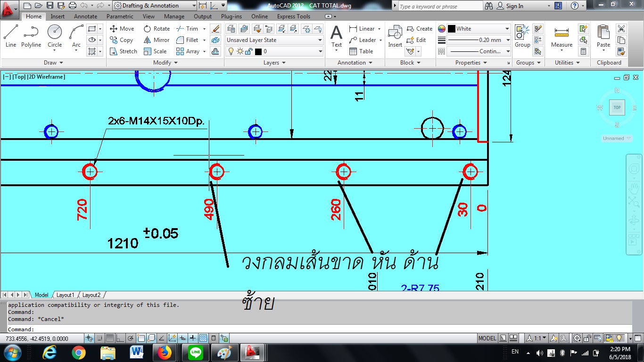The width and height of the screenshot is (644, 362).
Task: Switch to the Layout1 tab
Action: point(65,295)
